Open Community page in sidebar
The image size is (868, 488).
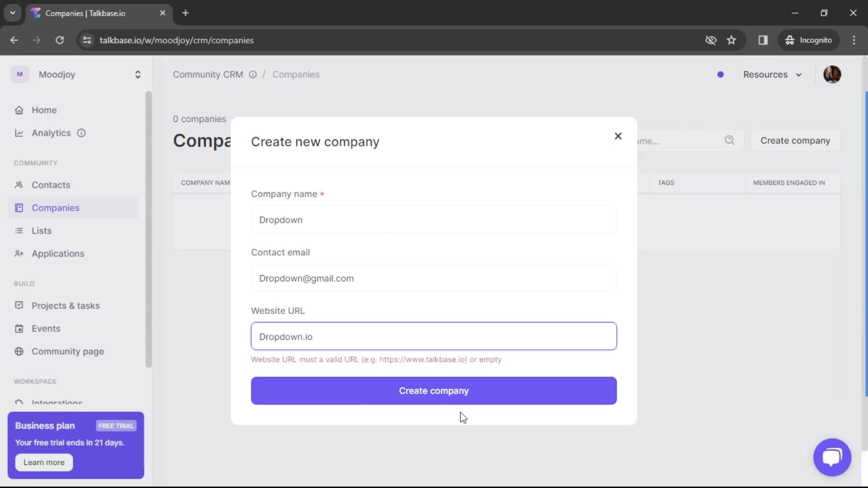point(67,351)
